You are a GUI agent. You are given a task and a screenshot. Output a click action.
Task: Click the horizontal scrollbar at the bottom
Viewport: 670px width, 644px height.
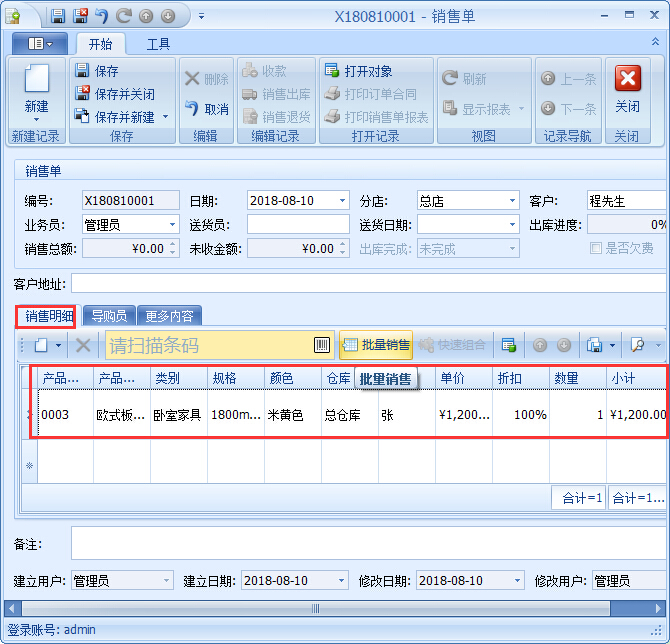[x=316, y=608]
